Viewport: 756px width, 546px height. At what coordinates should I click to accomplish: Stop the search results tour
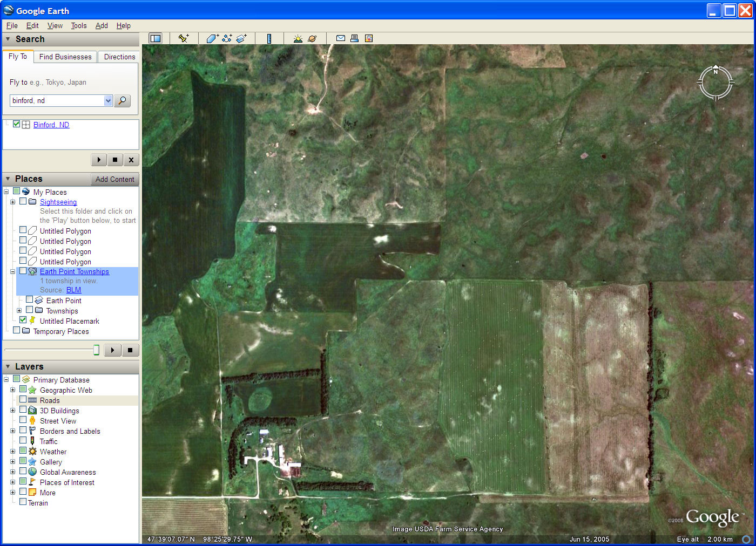coord(115,160)
